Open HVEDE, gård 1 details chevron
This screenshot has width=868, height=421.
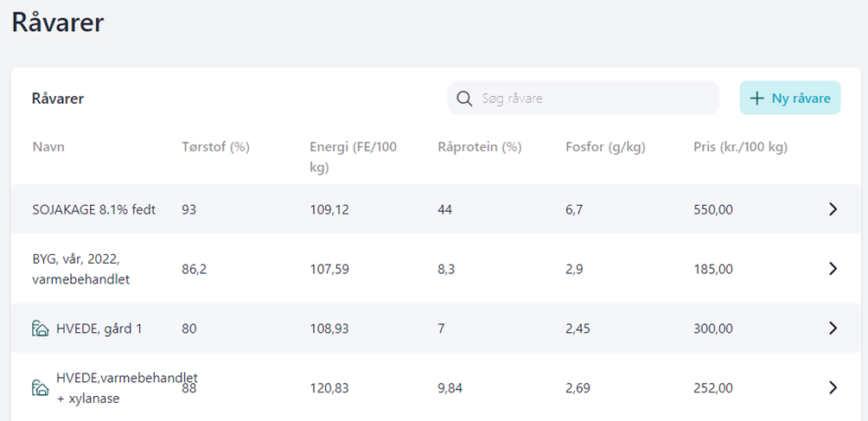coord(833,329)
